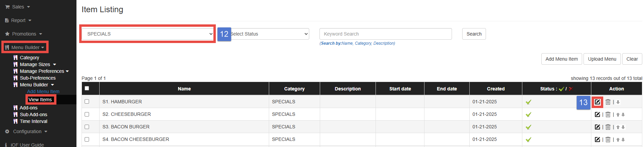The height and width of the screenshot is (147, 644).
Task: Click the Add Menu Item button
Action: coord(561,59)
